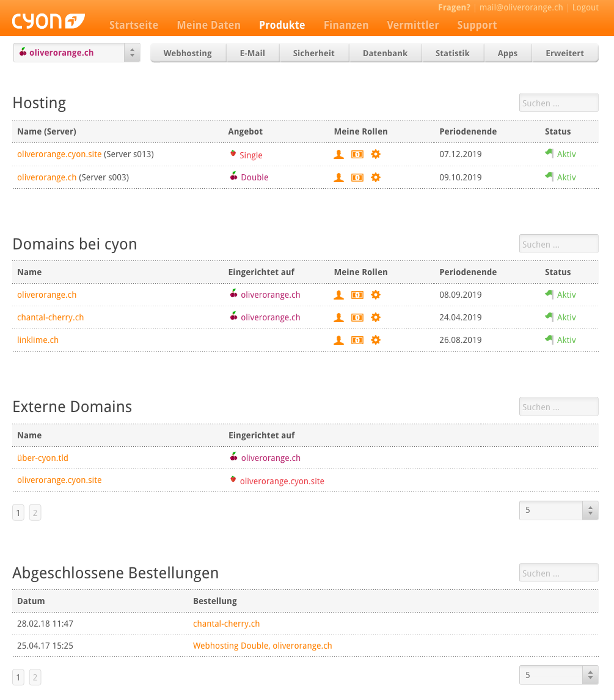Click person role icon for linklime.ch domain
Screen dimensions: 614x700
pyautogui.click(x=338, y=340)
